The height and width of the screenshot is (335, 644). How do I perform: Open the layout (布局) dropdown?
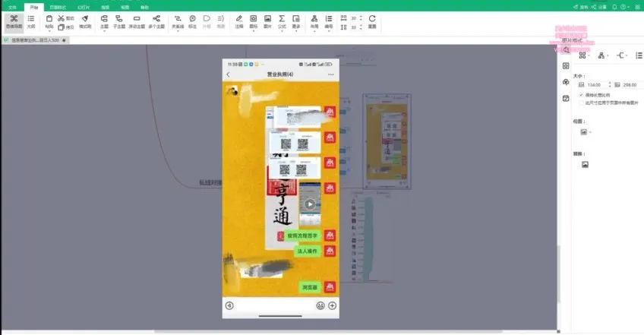click(314, 21)
